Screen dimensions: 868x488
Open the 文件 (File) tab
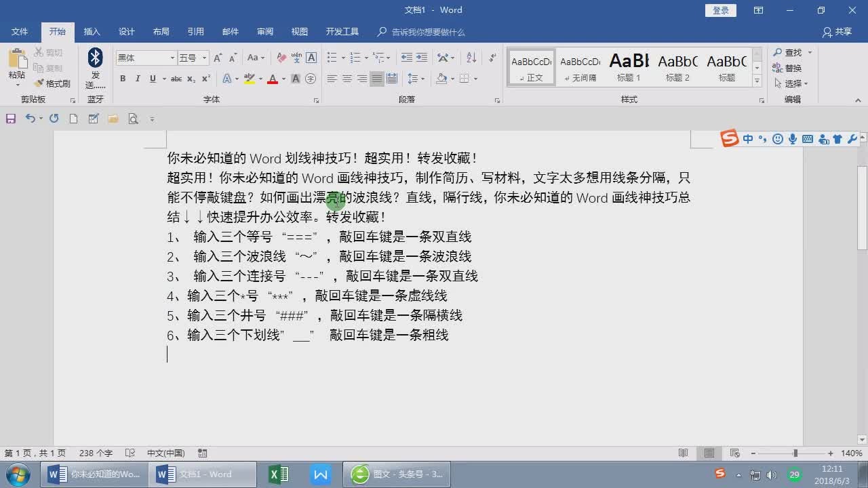point(20,32)
